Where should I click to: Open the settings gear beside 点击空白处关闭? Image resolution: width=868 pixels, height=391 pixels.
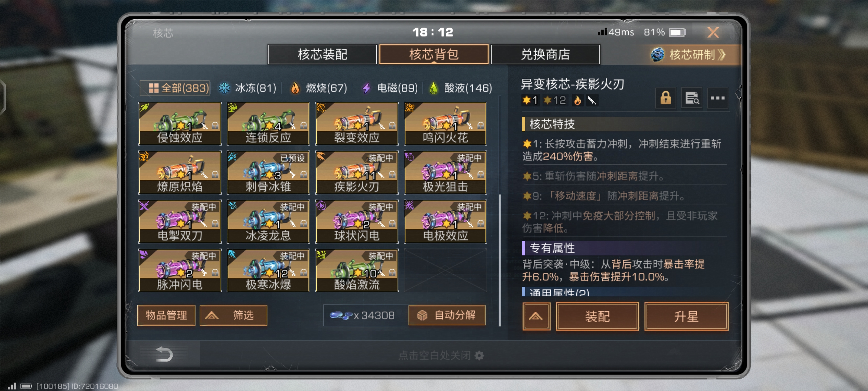pos(479,355)
